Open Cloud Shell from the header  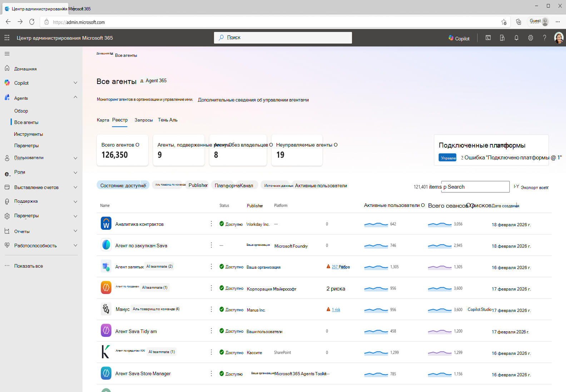pyautogui.click(x=488, y=38)
